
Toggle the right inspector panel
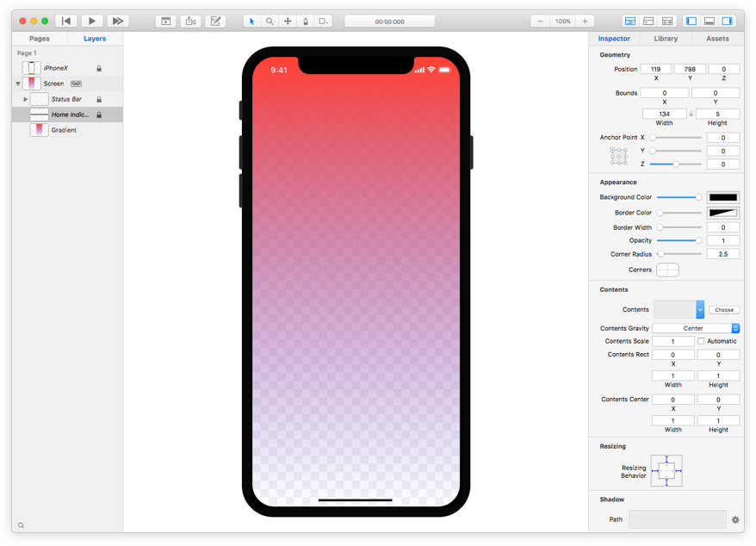(728, 22)
